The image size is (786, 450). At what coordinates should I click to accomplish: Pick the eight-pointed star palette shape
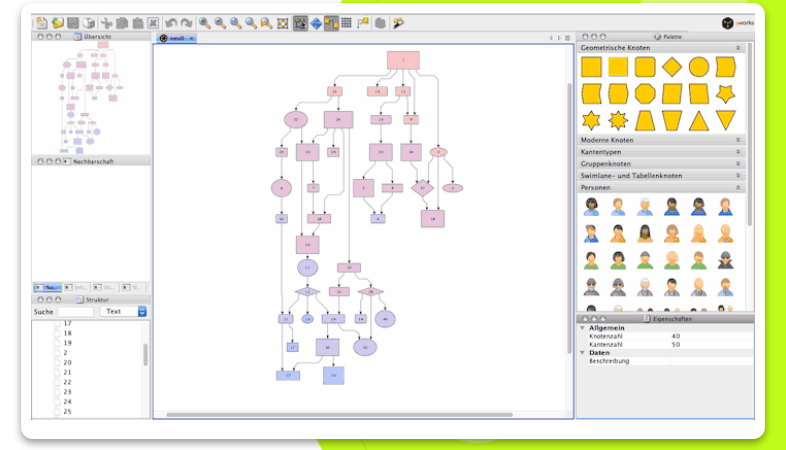[x=618, y=121]
